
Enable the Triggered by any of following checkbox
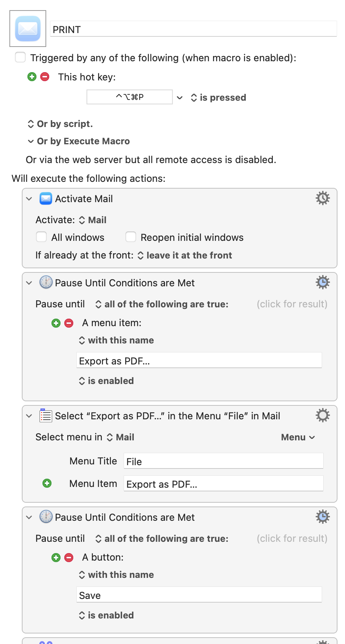click(x=20, y=57)
